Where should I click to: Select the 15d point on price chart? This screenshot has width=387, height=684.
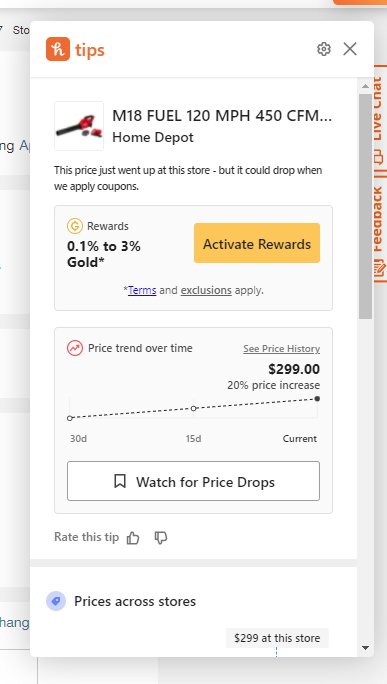pyautogui.click(x=194, y=408)
